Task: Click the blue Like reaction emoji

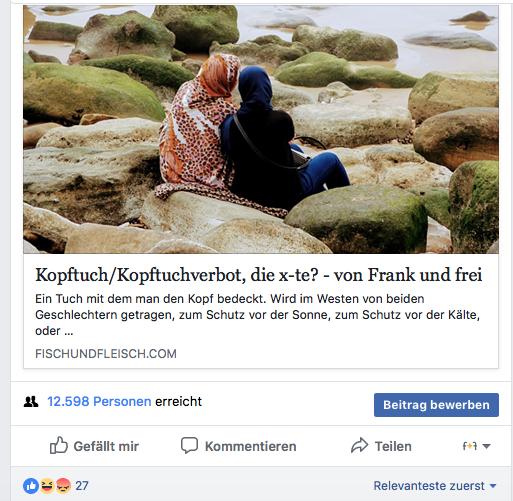Action: click(x=31, y=486)
